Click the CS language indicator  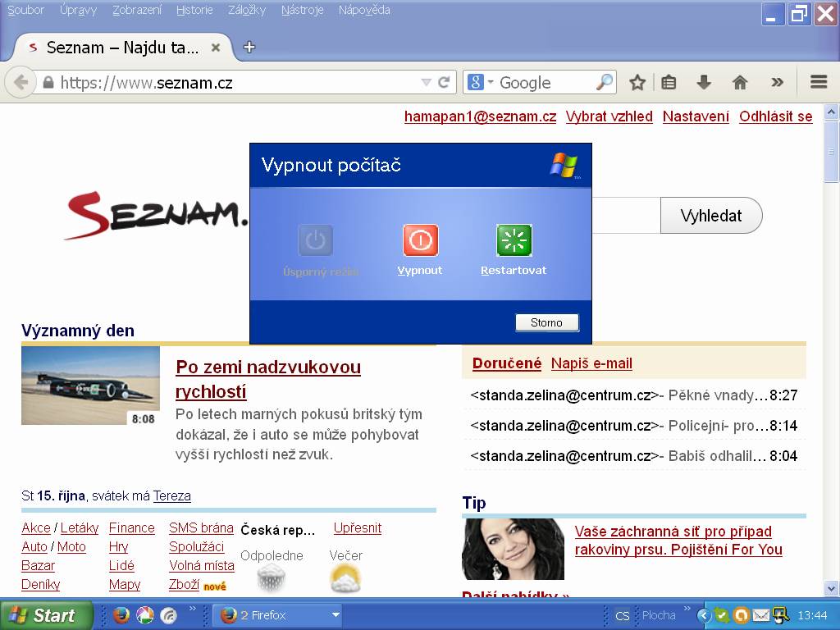[622, 615]
